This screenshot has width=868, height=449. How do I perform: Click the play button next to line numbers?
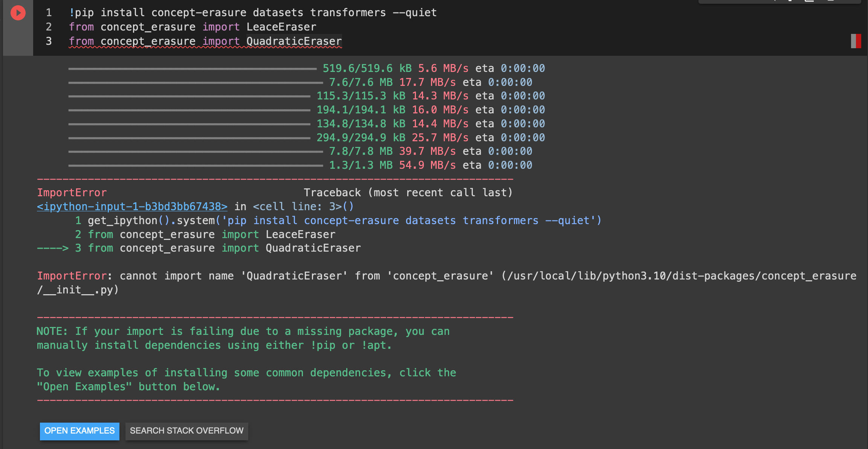click(x=17, y=12)
